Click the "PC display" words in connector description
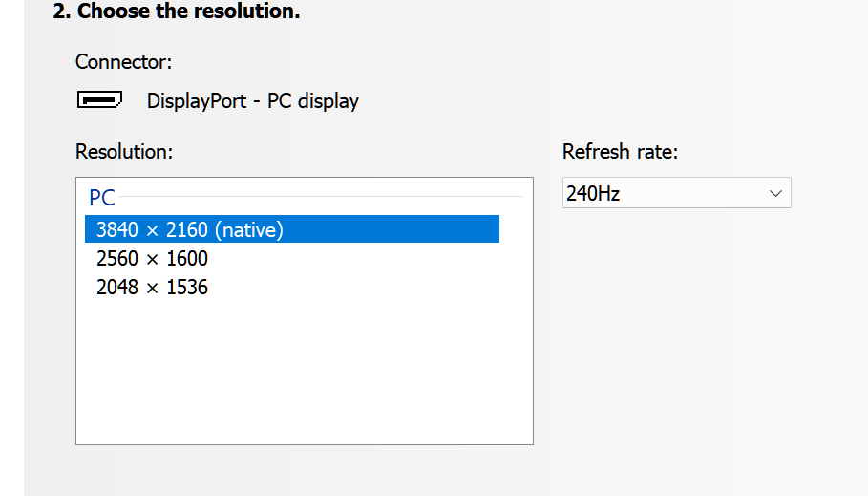Viewport: 868px width, 496px height. (313, 100)
